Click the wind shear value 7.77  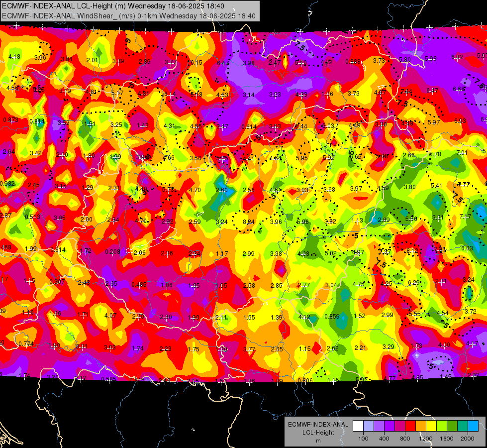(464, 184)
